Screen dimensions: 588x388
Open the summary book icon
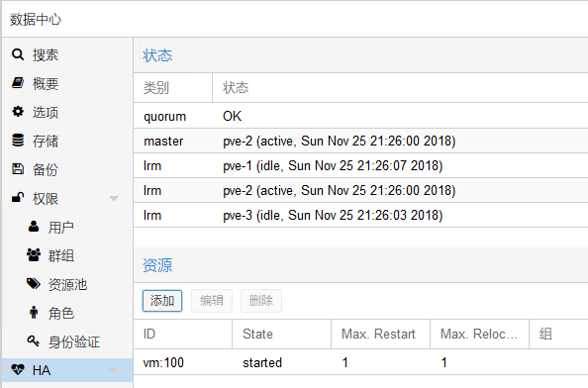point(18,83)
